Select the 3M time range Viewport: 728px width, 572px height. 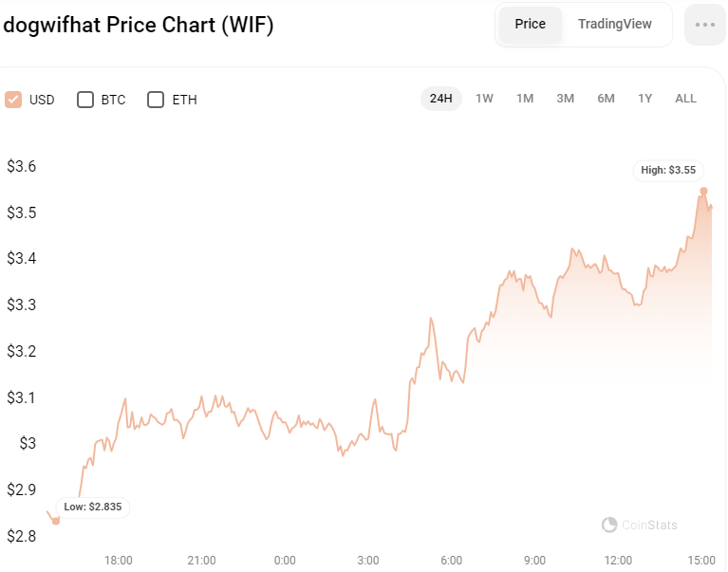pos(566,99)
